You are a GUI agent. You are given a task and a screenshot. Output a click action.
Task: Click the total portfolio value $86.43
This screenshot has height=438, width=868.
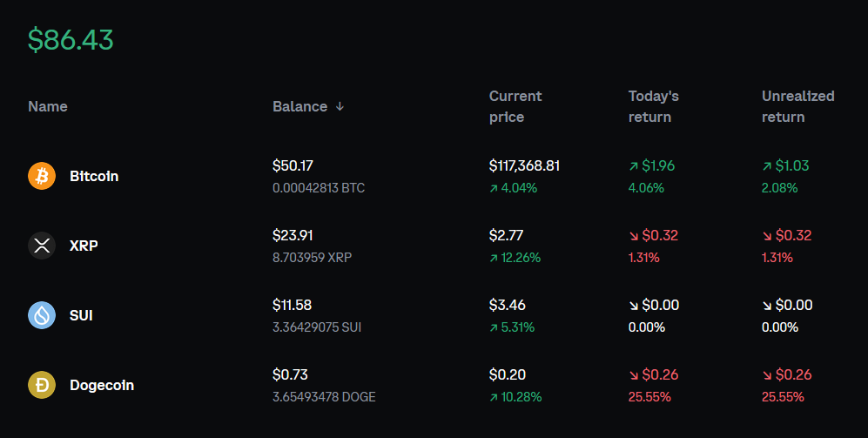pyautogui.click(x=71, y=40)
